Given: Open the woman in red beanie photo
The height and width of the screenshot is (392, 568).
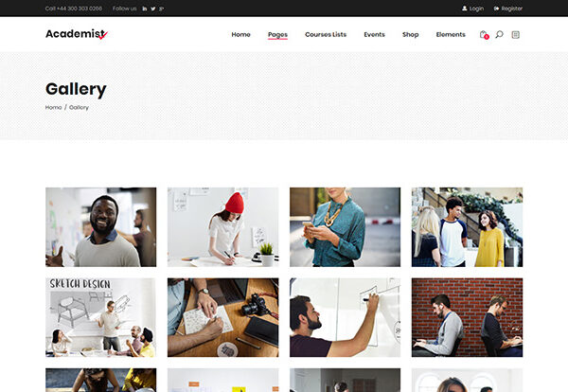Looking at the screenshot, I should [223, 227].
